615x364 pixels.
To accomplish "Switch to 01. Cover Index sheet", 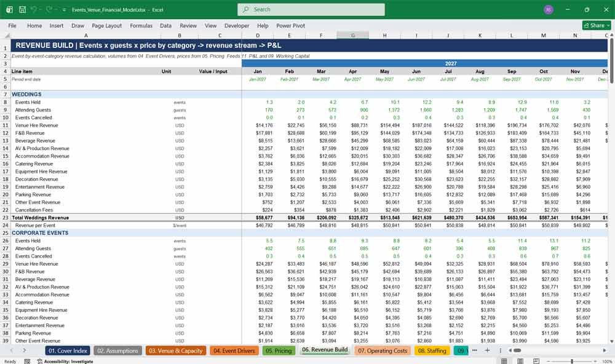I will tap(68, 350).
